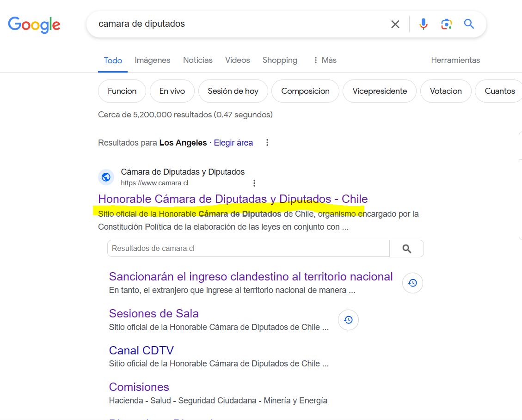Click the https://www.camara.cl URL text

[x=154, y=183]
